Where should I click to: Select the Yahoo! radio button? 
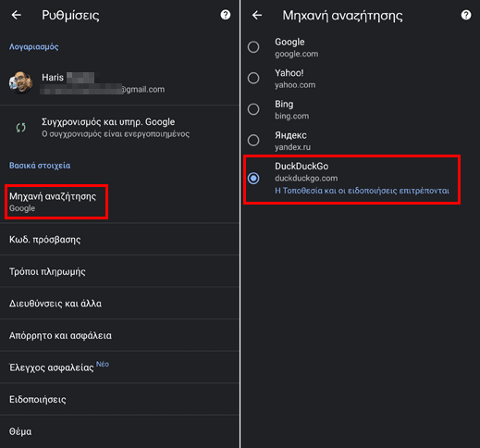253,78
